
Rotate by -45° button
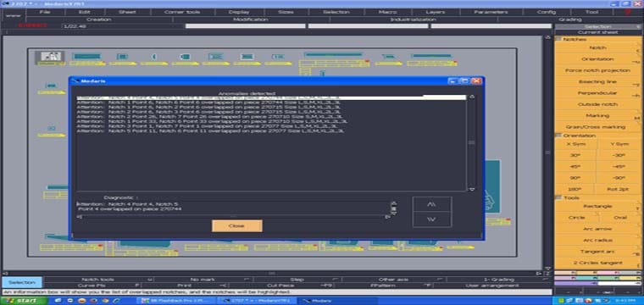click(619, 167)
